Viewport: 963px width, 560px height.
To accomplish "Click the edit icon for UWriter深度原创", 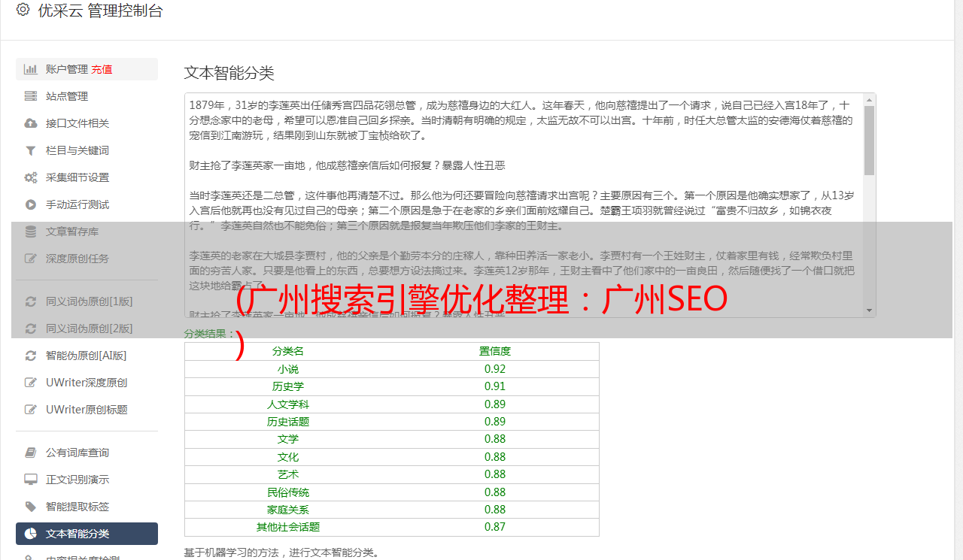I will tap(31, 383).
